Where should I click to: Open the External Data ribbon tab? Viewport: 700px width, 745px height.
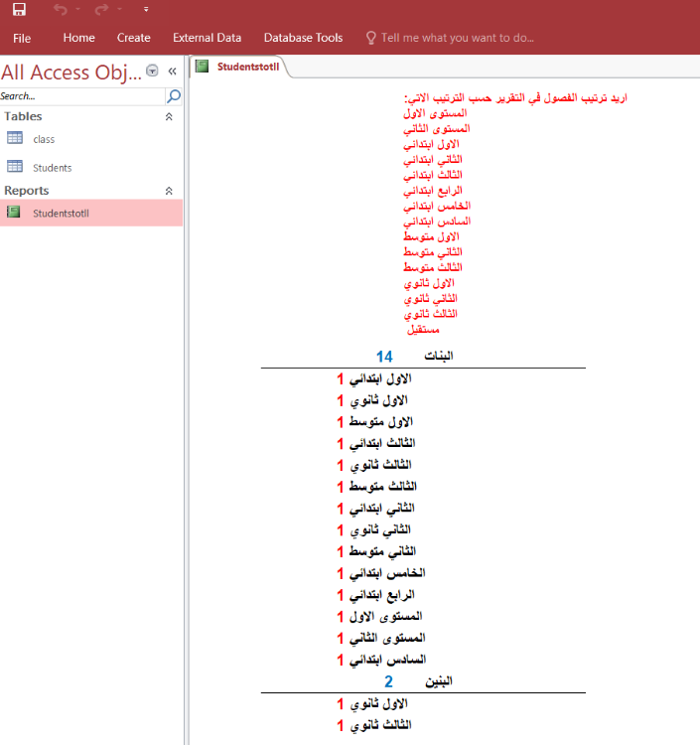point(207,38)
